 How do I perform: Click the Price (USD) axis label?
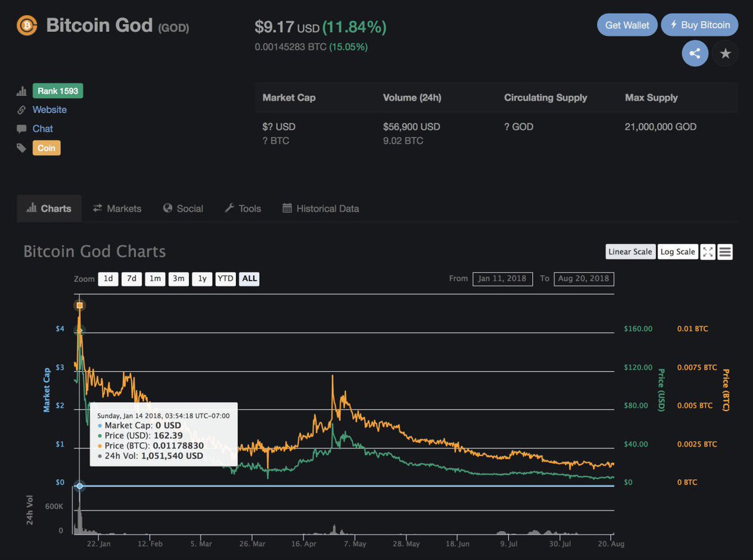tap(661, 389)
